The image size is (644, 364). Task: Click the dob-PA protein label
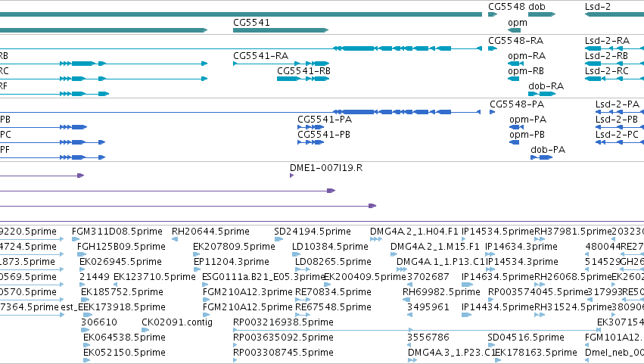pos(548,150)
